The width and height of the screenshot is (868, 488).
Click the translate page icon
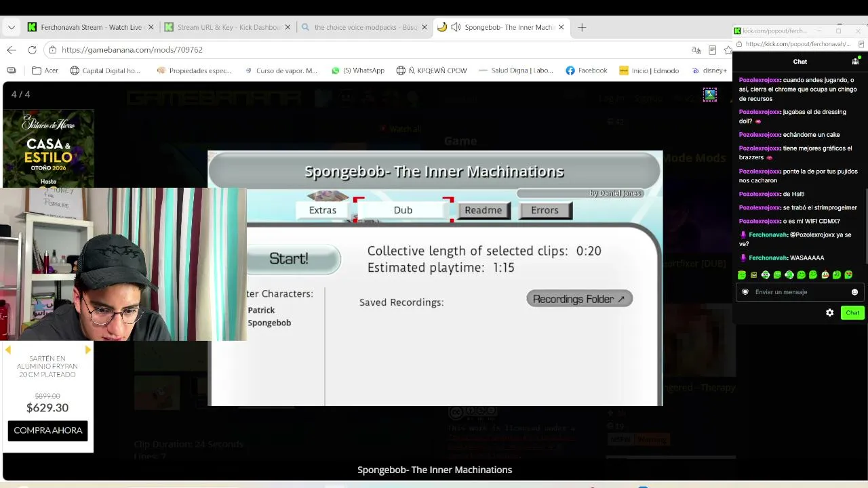click(696, 49)
